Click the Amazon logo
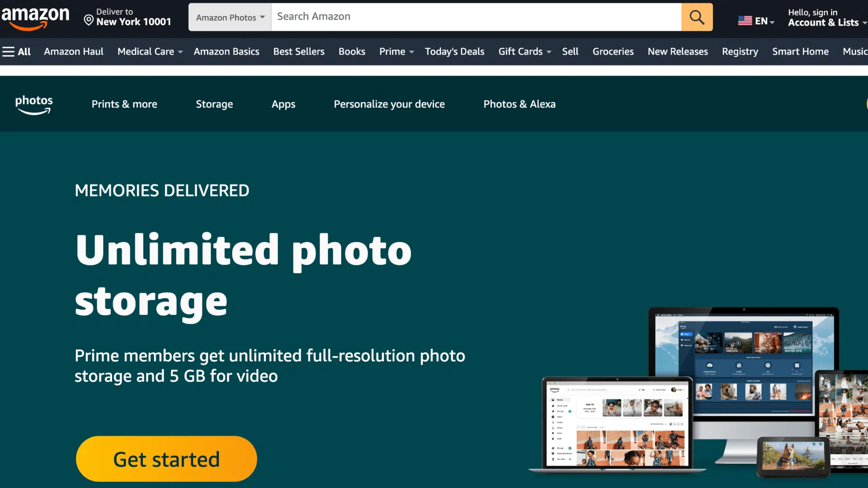 (x=35, y=18)
